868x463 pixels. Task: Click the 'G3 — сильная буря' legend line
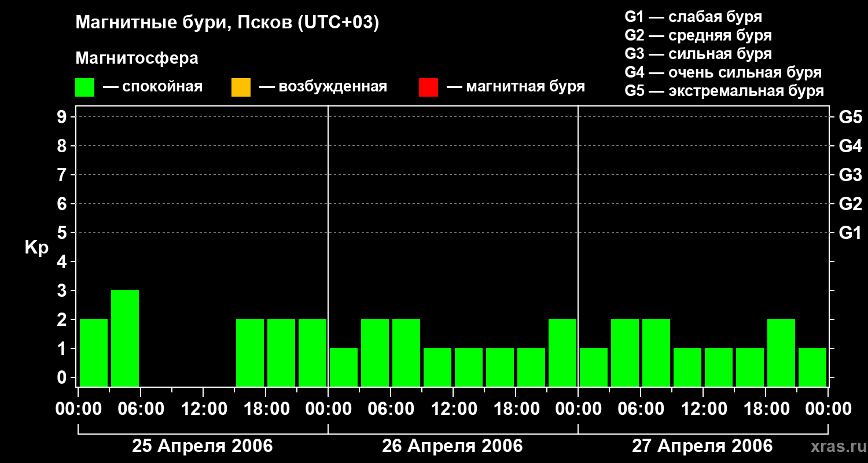click(x=698, y=54)
